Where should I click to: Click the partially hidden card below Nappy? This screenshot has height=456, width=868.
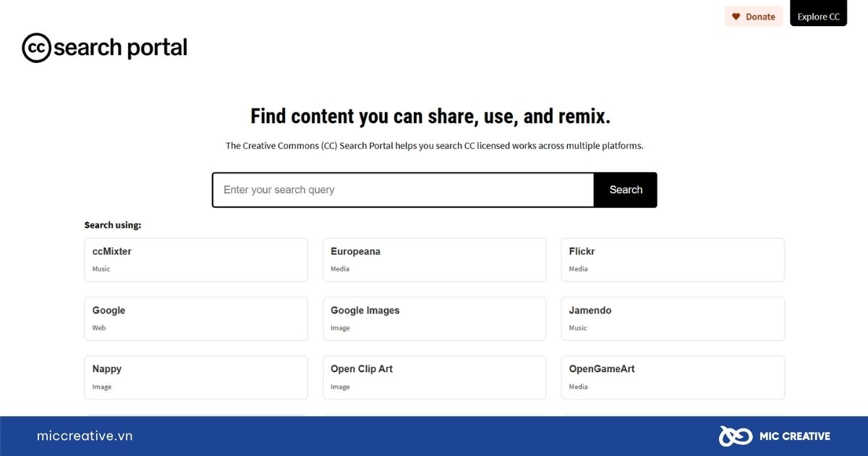tap(196, 415)
